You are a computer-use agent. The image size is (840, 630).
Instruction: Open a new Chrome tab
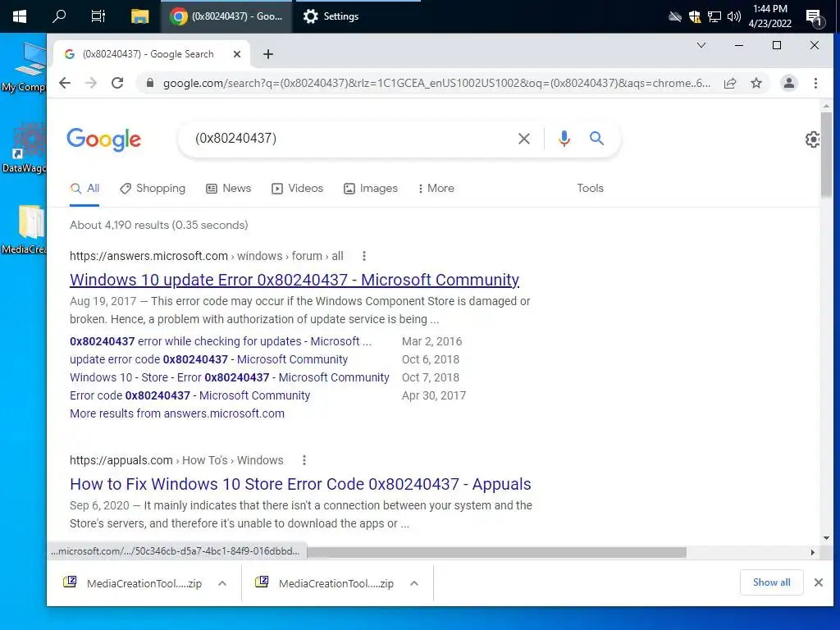pos(268,54)
